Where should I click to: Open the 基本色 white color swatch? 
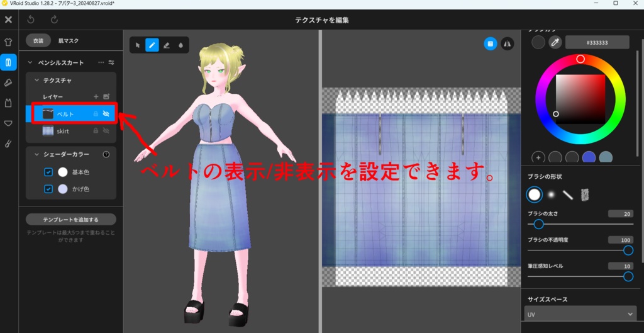pyautogui.click(x=62, y=172)
